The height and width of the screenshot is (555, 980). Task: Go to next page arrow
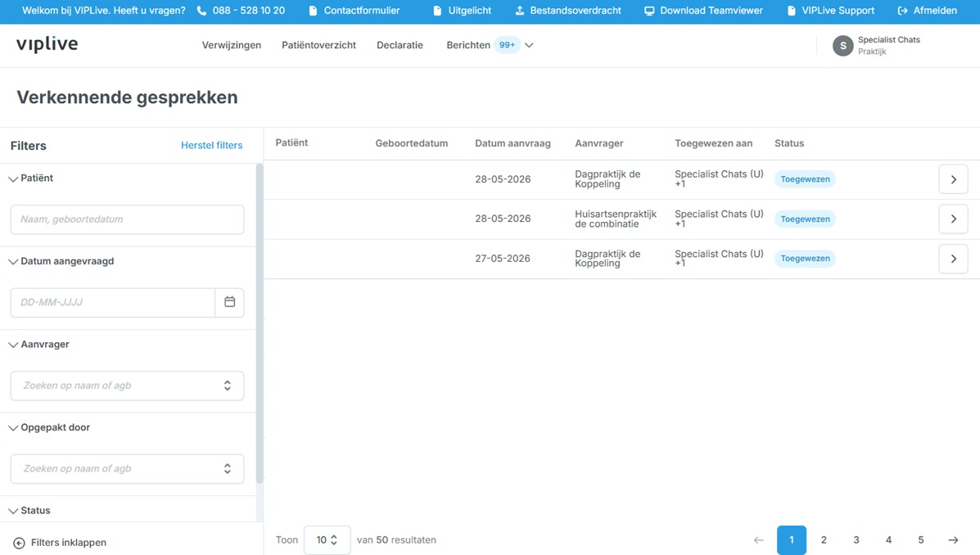point(953,540)
